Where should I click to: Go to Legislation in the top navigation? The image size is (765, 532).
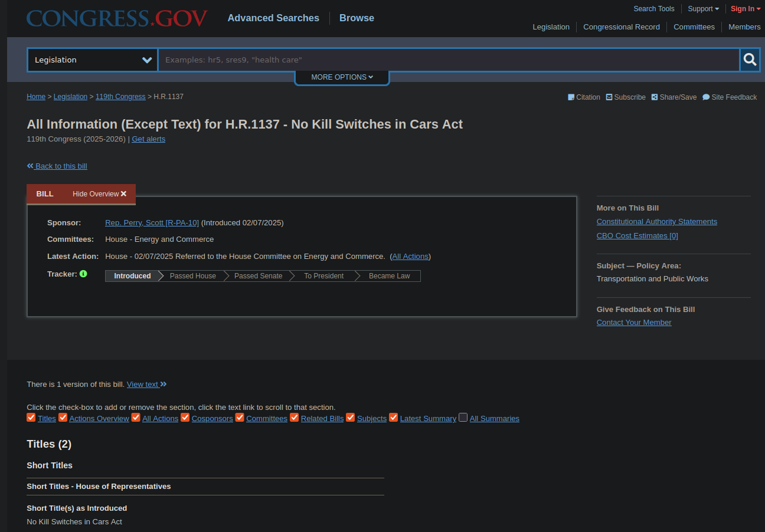551,27
